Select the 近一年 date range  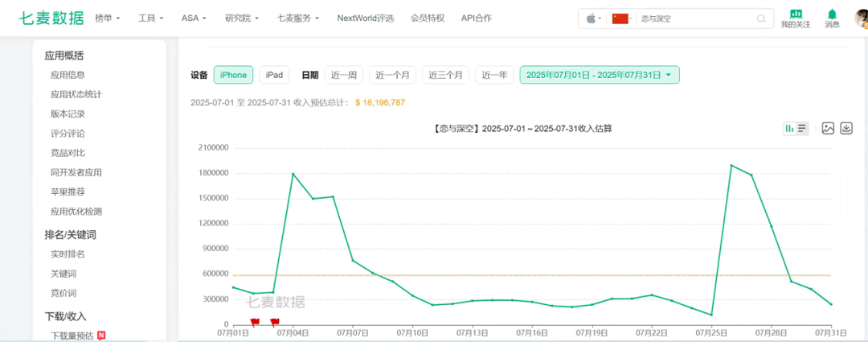tap(494, 75)
